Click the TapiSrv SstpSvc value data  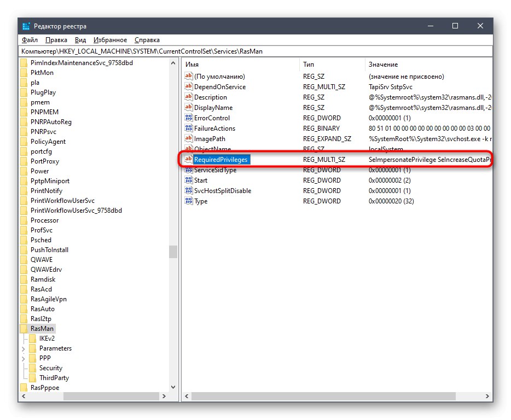click(391, 86)
